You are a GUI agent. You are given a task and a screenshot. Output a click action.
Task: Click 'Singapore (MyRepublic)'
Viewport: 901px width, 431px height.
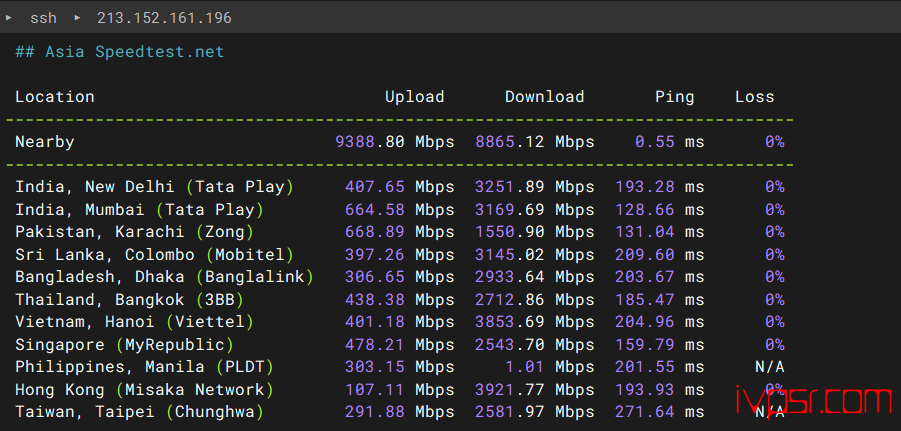pyautogui.click(x=125, y=344)
